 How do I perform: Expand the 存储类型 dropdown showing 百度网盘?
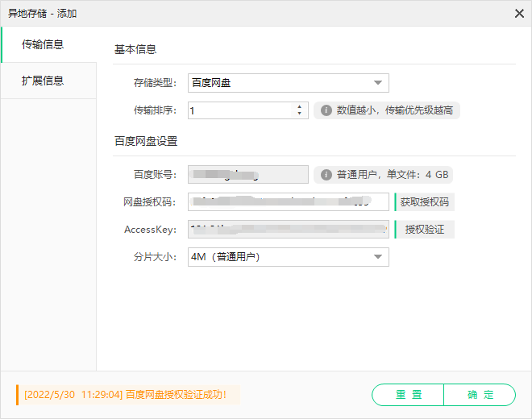(289, 83)
